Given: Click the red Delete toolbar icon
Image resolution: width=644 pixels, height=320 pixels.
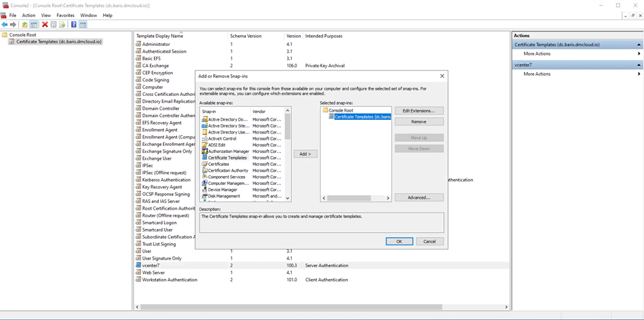Looking at the screenshot, I should tap(45, 25).
